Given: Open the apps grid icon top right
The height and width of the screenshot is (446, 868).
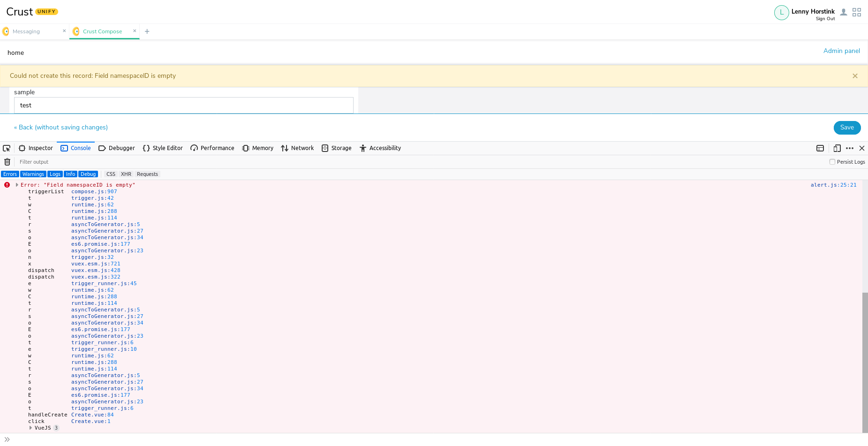Looking at the screenshot, I should point(857,12).
